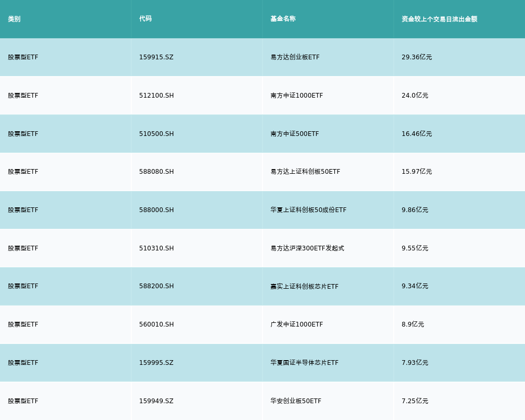
Task: Click the code 512100.SH
Action: pos(156,96)
